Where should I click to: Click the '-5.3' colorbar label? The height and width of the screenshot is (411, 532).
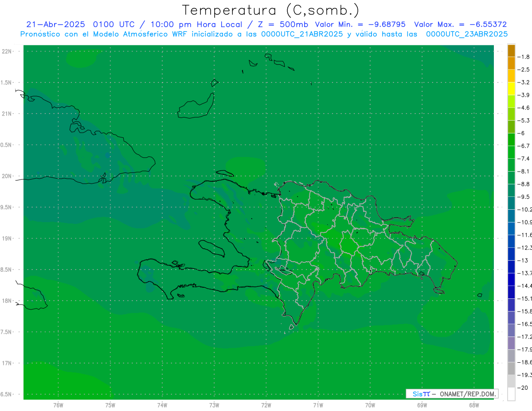tap(524, 120)
